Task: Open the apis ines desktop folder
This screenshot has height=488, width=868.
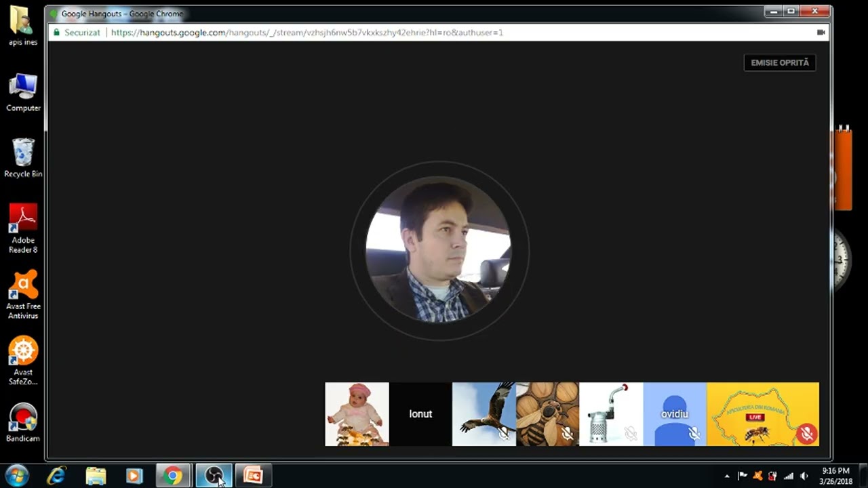Action: pyautogui.click(x=23, y=26)
